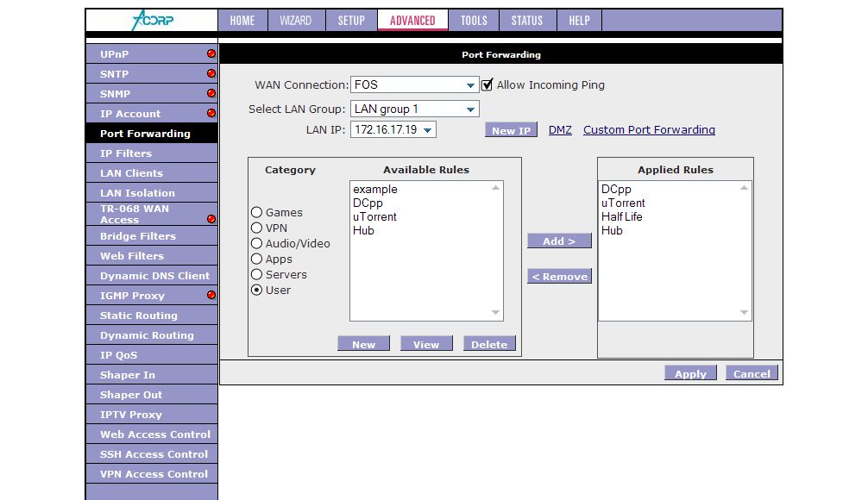Click the red indicator beside IGMP Proxy

point(211,295)
